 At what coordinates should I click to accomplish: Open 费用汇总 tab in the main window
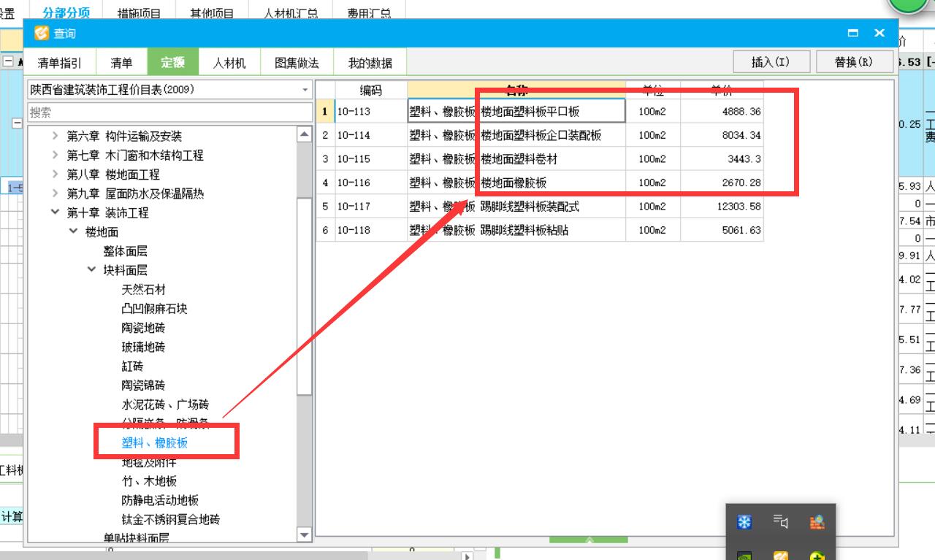tap(369, 13)
